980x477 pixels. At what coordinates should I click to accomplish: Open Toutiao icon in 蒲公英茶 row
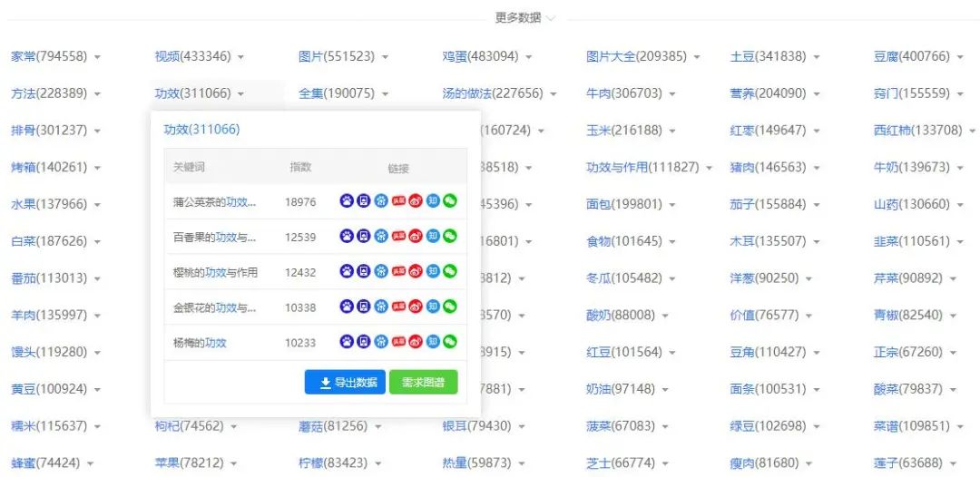398,201
